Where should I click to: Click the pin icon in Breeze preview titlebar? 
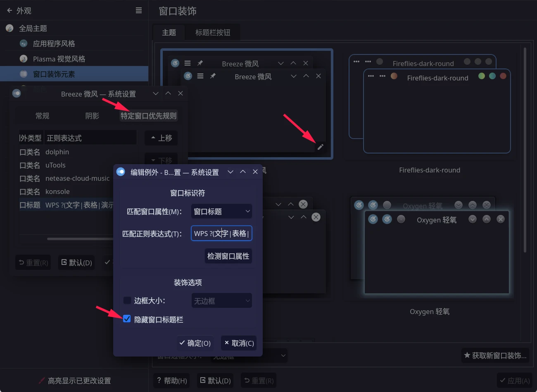pyautogui.click(x=213, y=76)
